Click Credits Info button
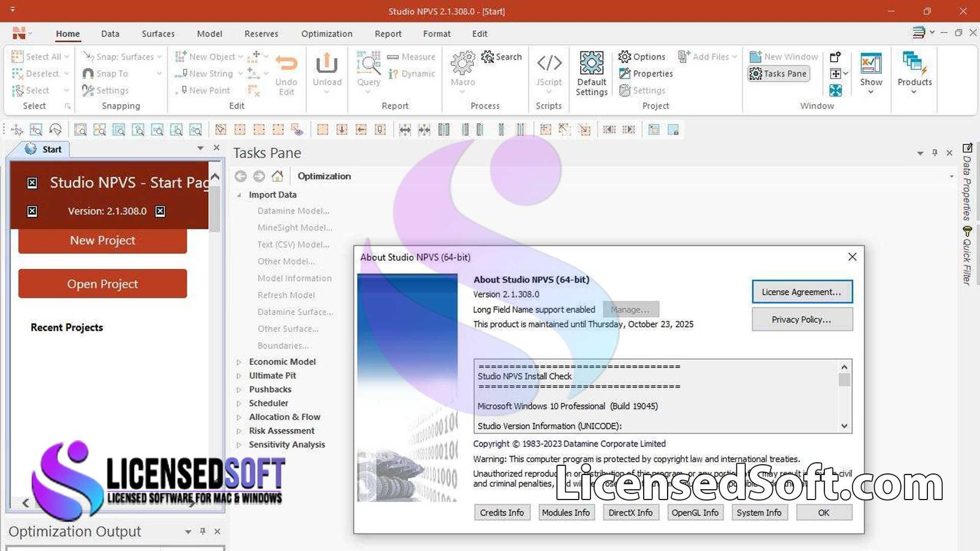980x551 pixels. pyautogui.click(x=502, y=512)
